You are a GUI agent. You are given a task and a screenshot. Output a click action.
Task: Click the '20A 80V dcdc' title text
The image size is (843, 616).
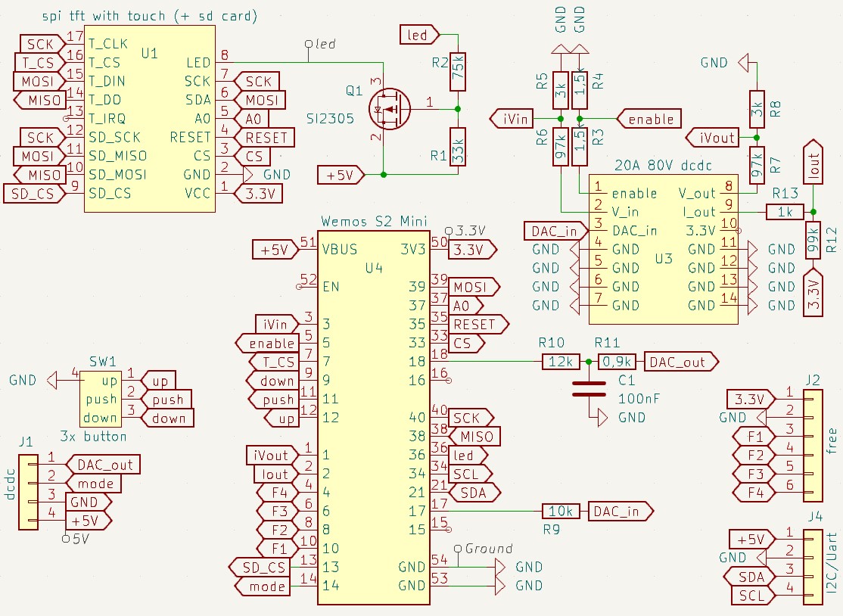pos(663,165)
